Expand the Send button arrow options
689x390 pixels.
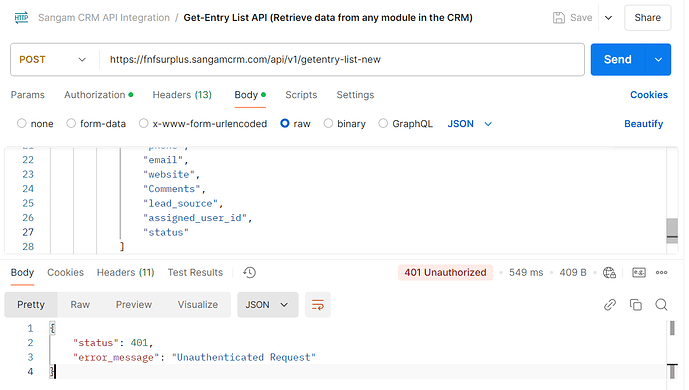pos(658,59)
